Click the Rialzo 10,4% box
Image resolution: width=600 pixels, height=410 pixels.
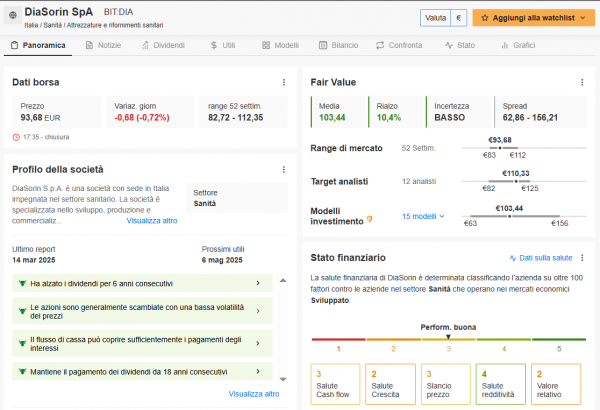point(397,112)
